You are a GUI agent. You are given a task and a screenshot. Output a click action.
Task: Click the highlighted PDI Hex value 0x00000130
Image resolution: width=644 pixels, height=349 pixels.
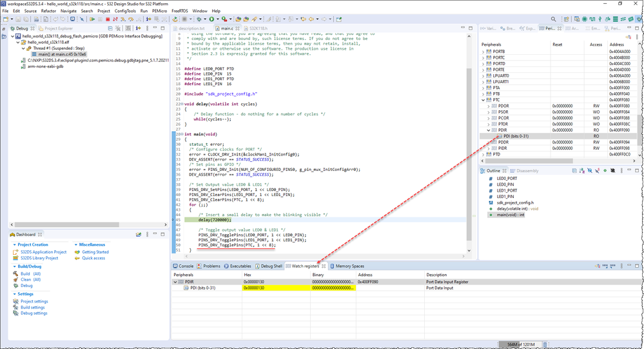[x=276, y=288]
